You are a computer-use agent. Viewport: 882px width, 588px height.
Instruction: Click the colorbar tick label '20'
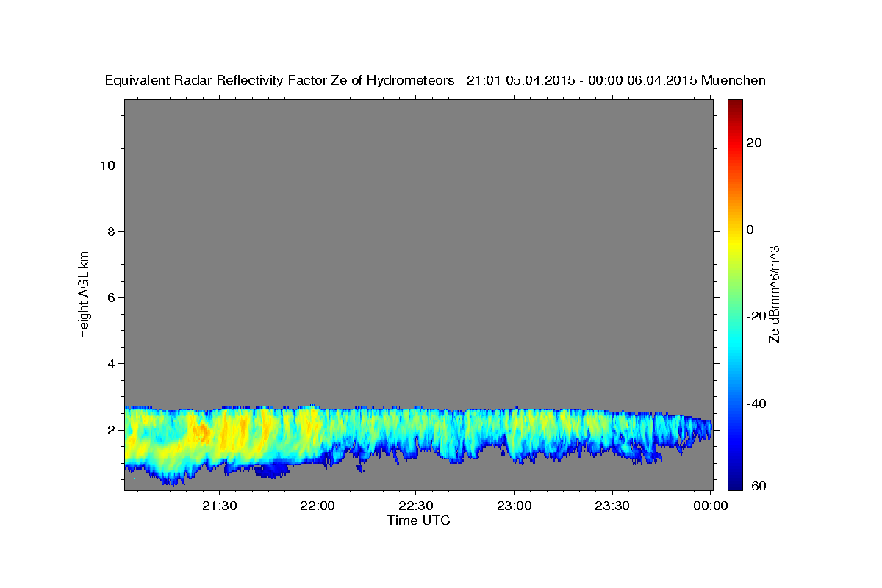pyautogui.click(x=753, y=143)
